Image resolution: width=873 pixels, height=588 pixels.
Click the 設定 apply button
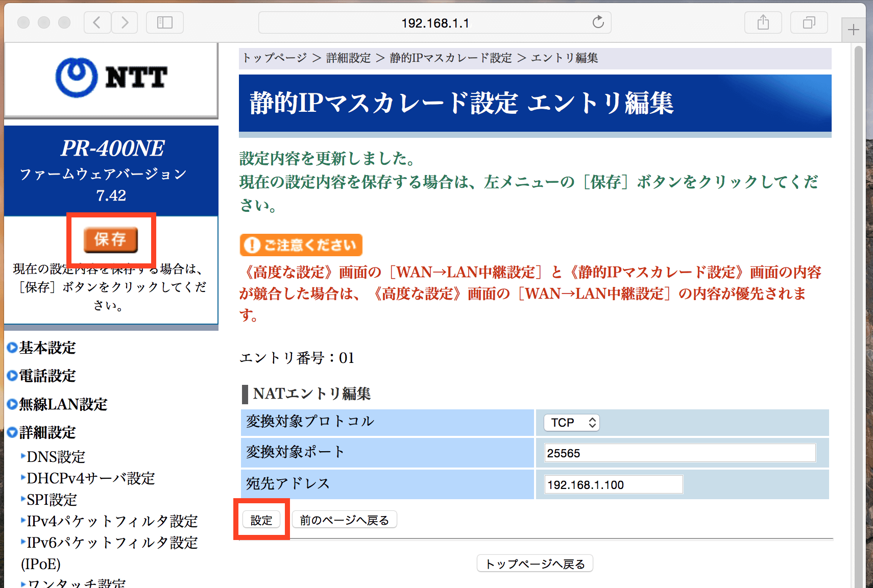(261, 519)
